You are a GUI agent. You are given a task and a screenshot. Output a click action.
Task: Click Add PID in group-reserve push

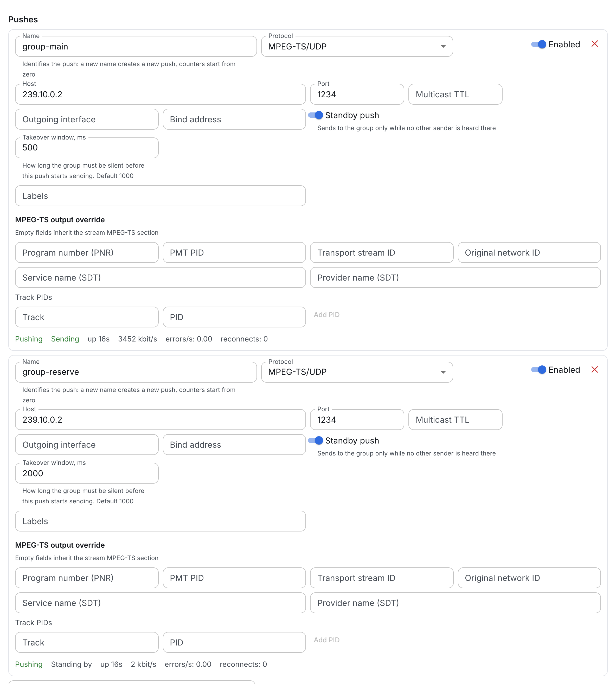(x=326, y=640)
